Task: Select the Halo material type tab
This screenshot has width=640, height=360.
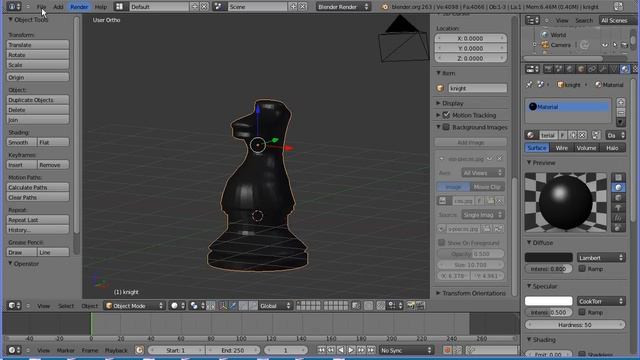Action: pyautogui.click(x=612, y=148)
